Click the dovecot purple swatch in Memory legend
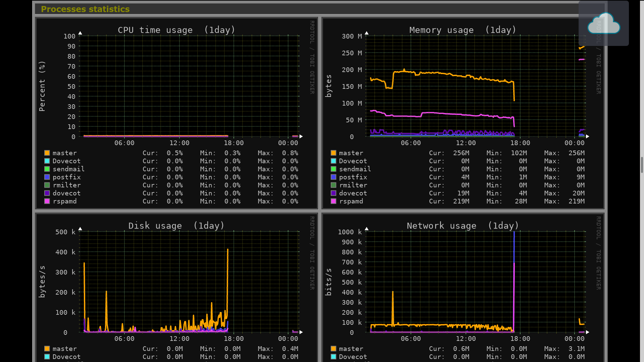Image resolution: width=644 pixels, height=362 pixels. [x=333, y=193]
